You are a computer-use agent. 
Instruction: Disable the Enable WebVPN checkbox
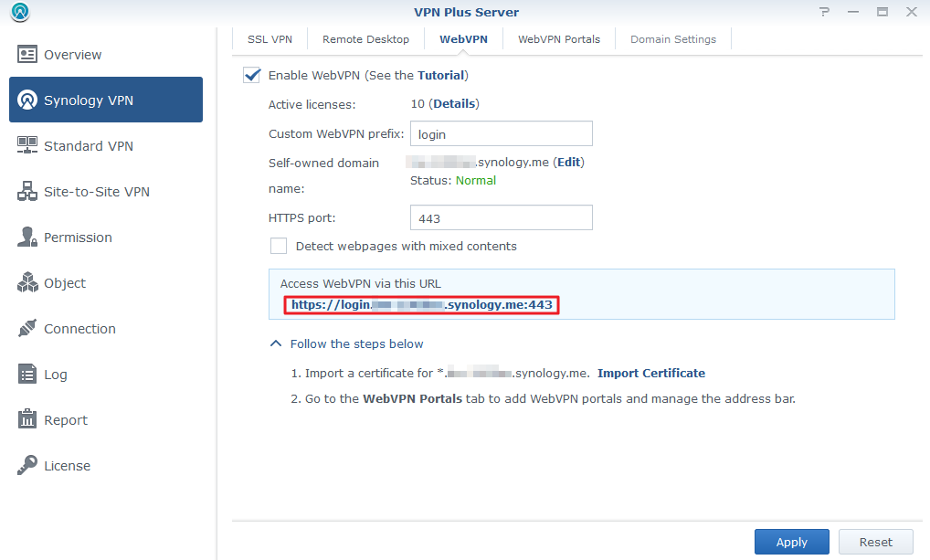251,75
